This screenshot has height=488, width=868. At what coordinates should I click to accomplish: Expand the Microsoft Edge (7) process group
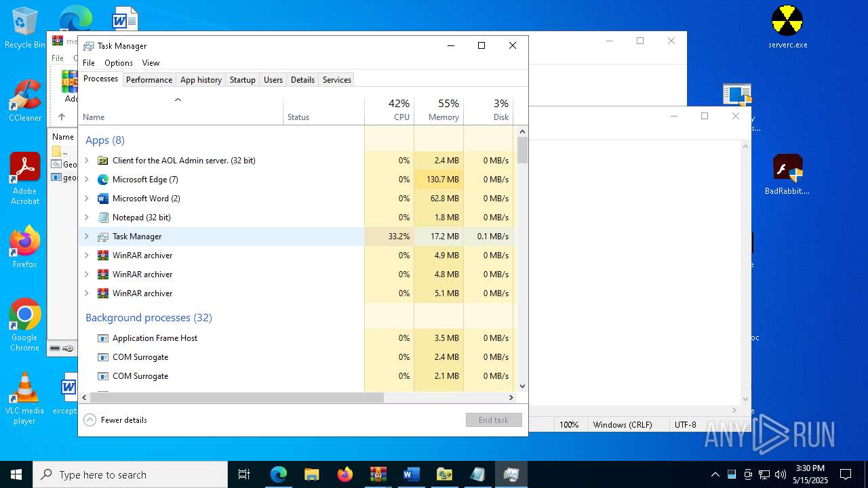(x=86, y=180)
